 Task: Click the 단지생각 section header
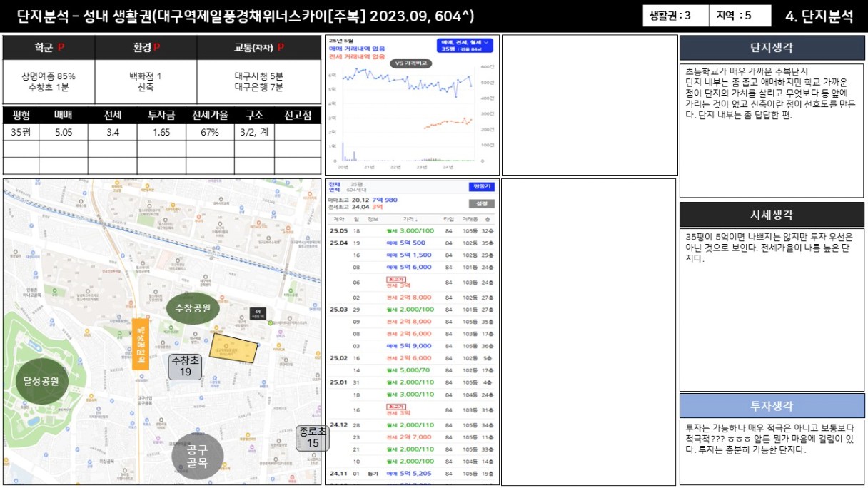772,48
